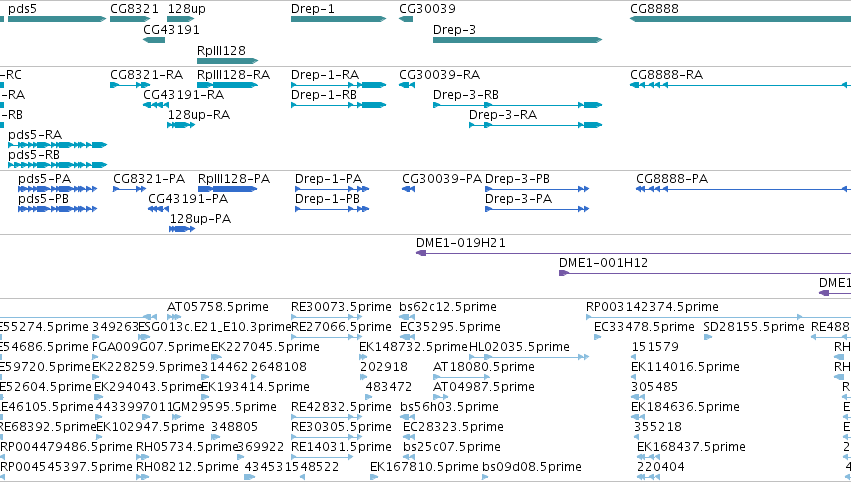Click the bs56h03.5prime EST
This screenshot has height=482, width=851.
pos(407,417)
